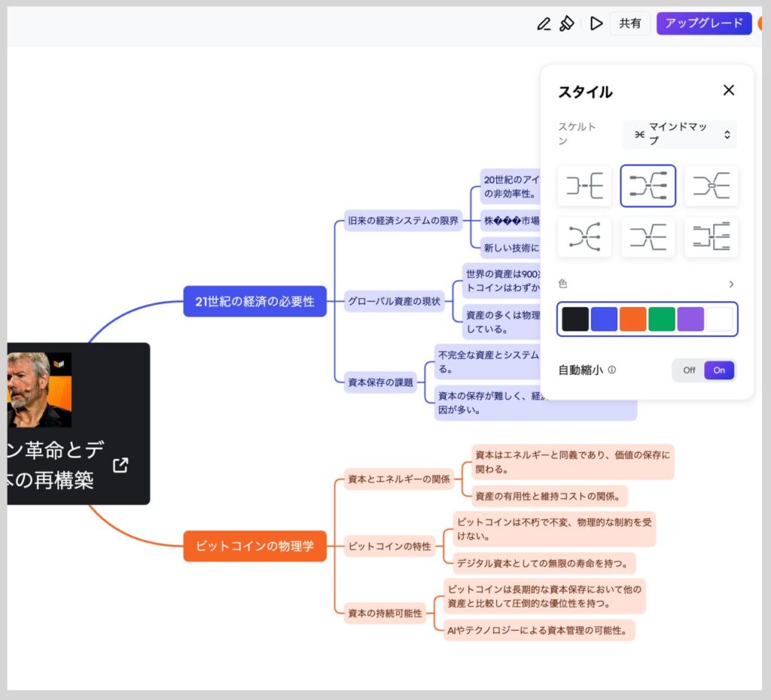Image resolution: width=771 pixels, height=700 pixels.
Task: Select the pencil edit icon in toolbar
Action: pyautogui.click(x=544, y=23)
